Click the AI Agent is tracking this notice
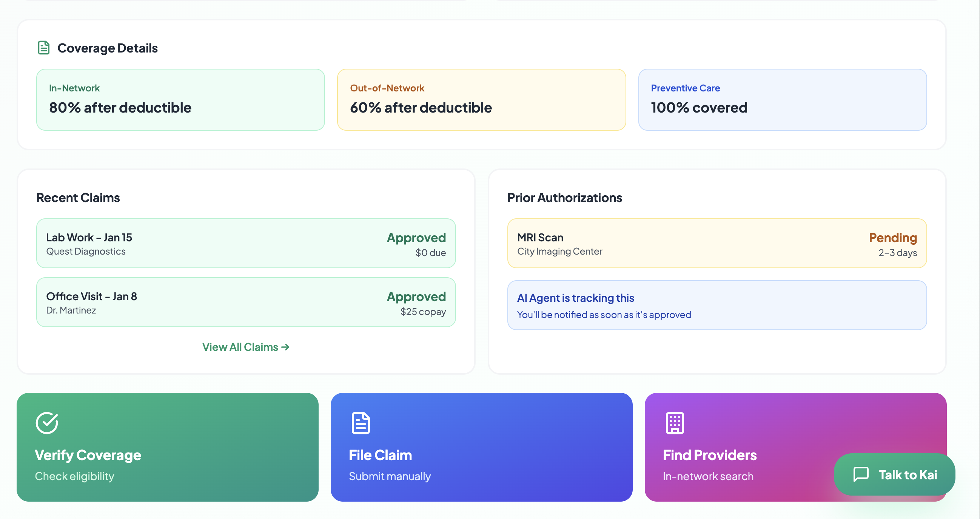Image resolution: width=980 pixels, height=519 pixels. coord(717,305)
